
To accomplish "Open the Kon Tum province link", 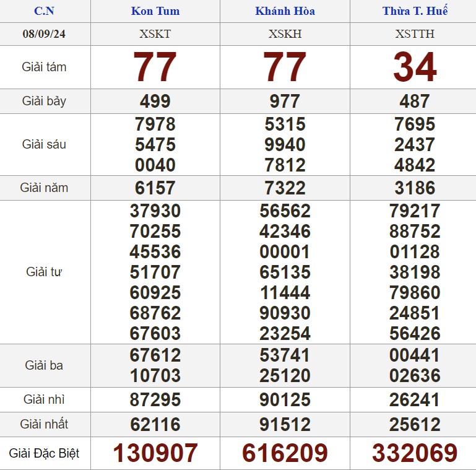I will click(155, 11).
